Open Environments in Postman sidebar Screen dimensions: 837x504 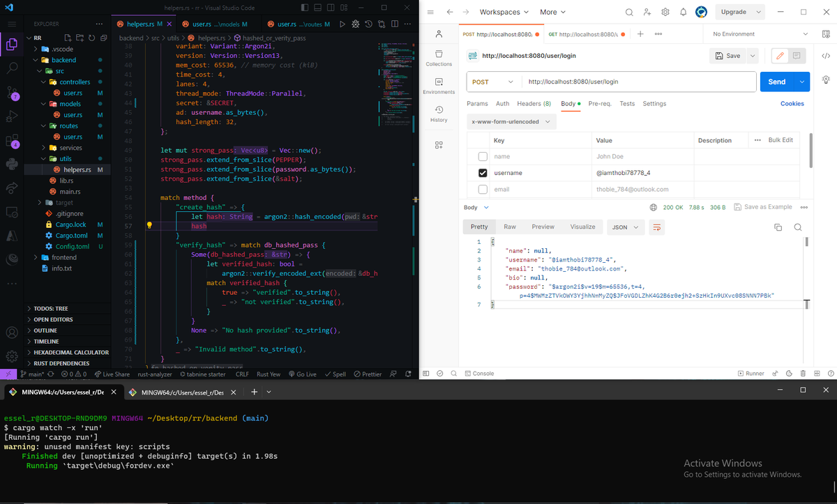439,86
